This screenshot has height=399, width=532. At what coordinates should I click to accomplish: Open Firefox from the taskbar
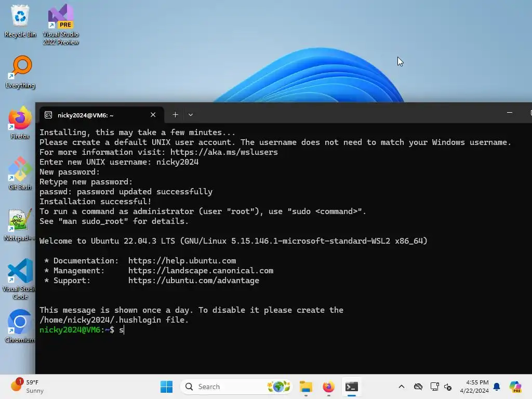(328, 387)
